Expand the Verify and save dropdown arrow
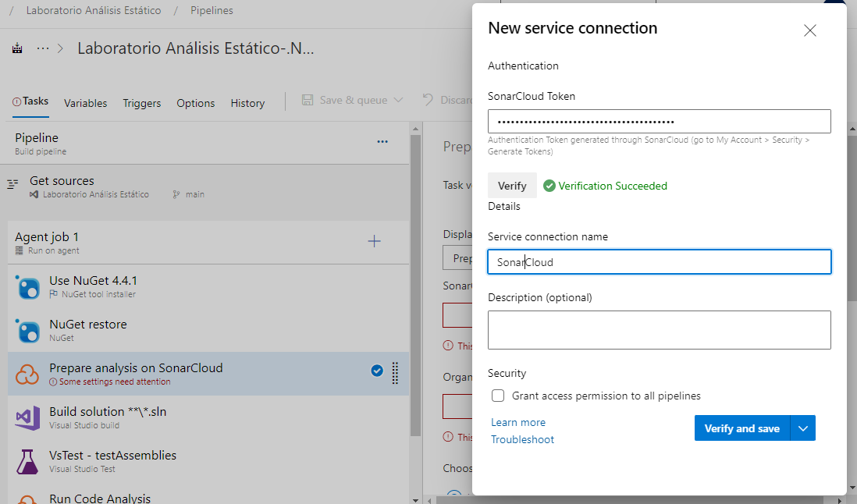 (803, 428)
